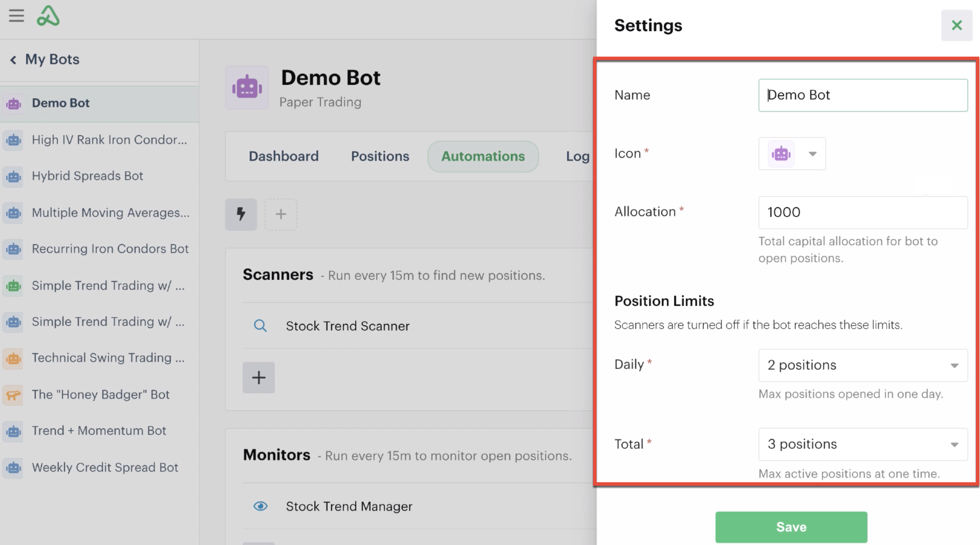
Task: Click the large Demo Bot header avatar
Action: click(x=247, y=88)
